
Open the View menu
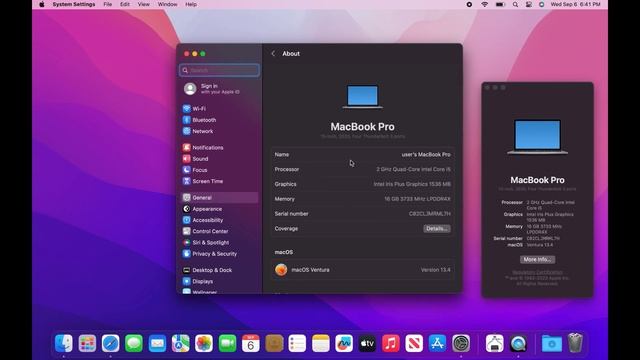tap(143, 4)
